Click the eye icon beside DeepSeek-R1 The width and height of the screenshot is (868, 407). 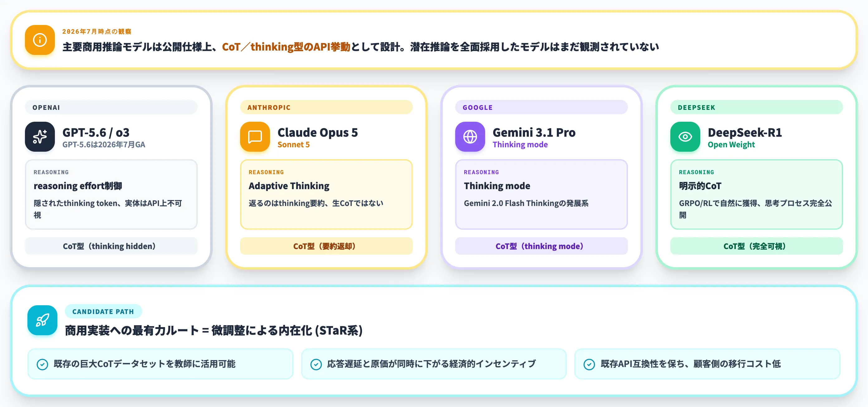pyautogui.click(x=685, y=137)
